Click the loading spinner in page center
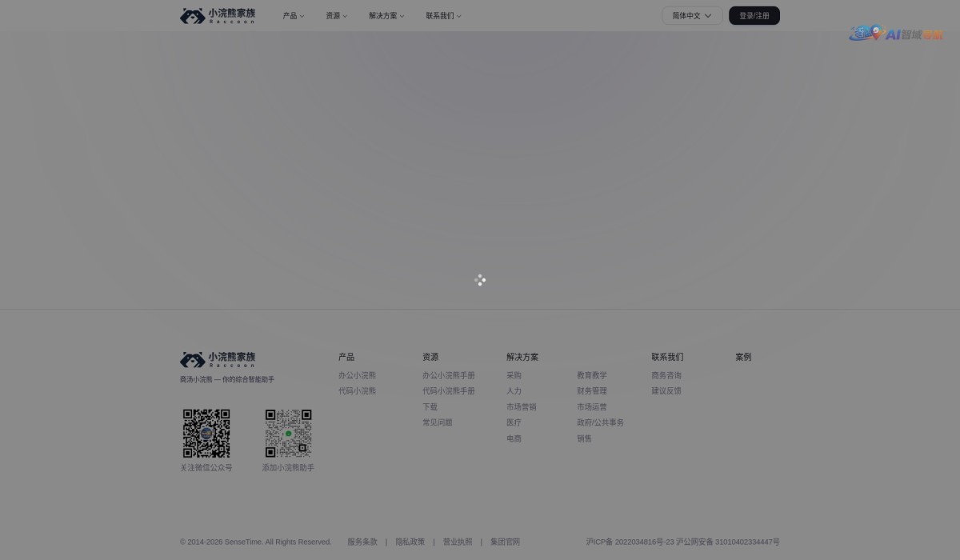Image resolution: width=960 pixels, height=560 pixels. 480,280
